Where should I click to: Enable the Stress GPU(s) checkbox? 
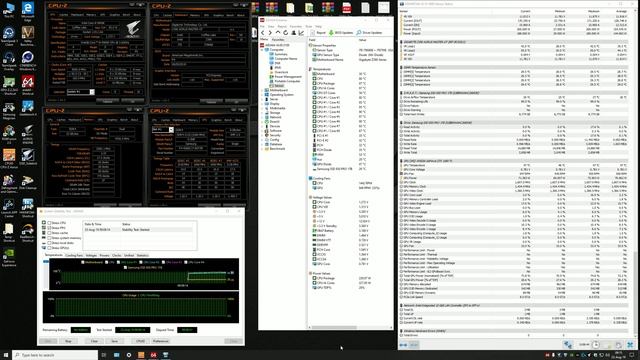49,248
